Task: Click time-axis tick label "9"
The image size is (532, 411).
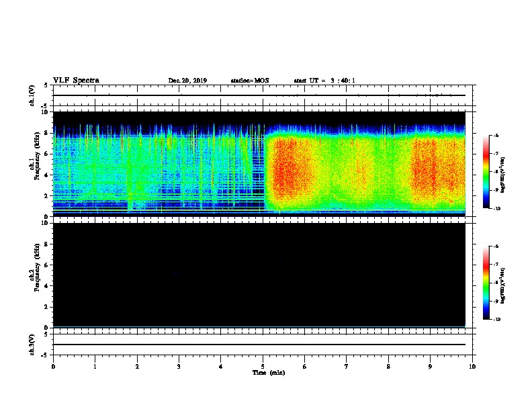Action: click(430, 367)
